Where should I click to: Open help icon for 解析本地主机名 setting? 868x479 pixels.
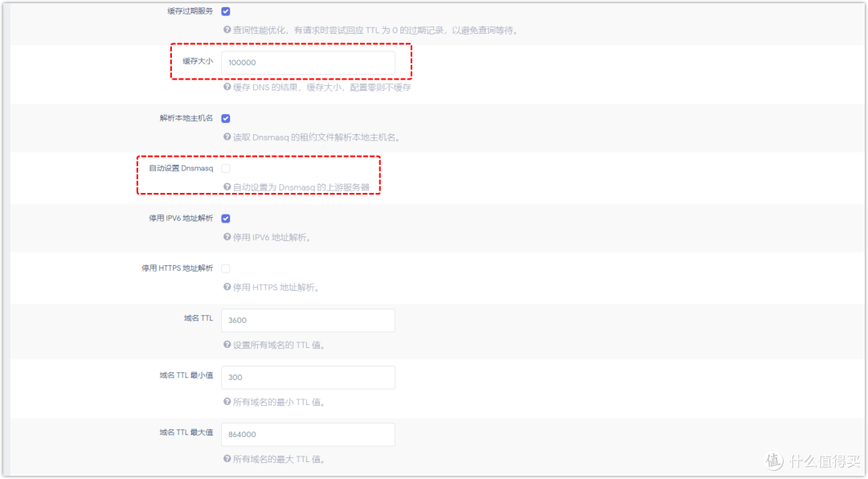tap(226, 137)
